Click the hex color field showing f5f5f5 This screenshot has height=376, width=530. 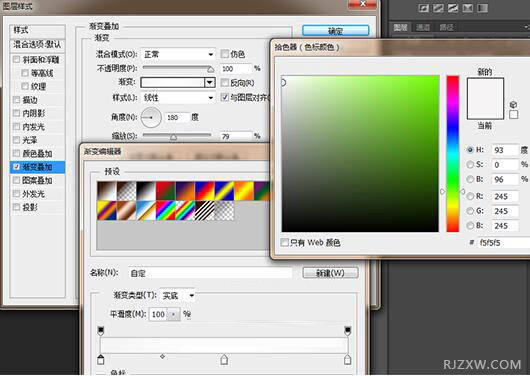tap(504, 242)
